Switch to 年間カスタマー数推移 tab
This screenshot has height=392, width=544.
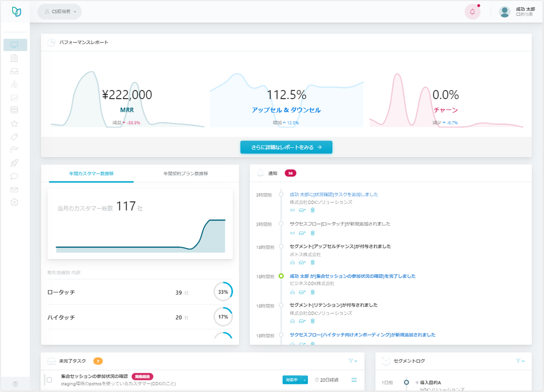pyautogui.click(x=91, y=174)
